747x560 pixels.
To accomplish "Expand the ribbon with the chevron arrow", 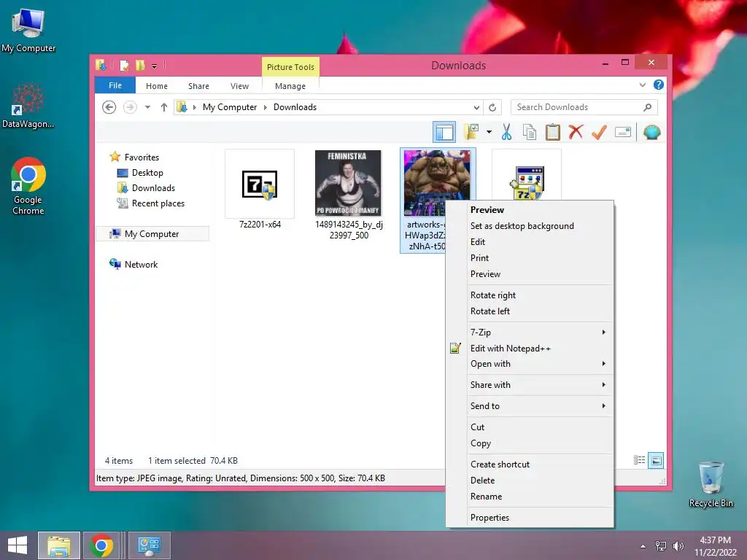I will coord(642,85).
